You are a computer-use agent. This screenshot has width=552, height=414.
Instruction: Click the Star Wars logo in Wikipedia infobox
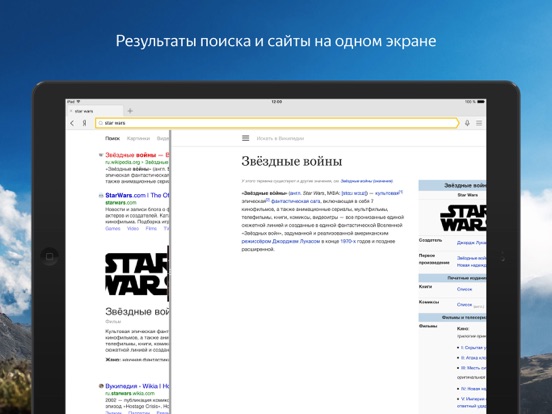click(x=463, y=218)
